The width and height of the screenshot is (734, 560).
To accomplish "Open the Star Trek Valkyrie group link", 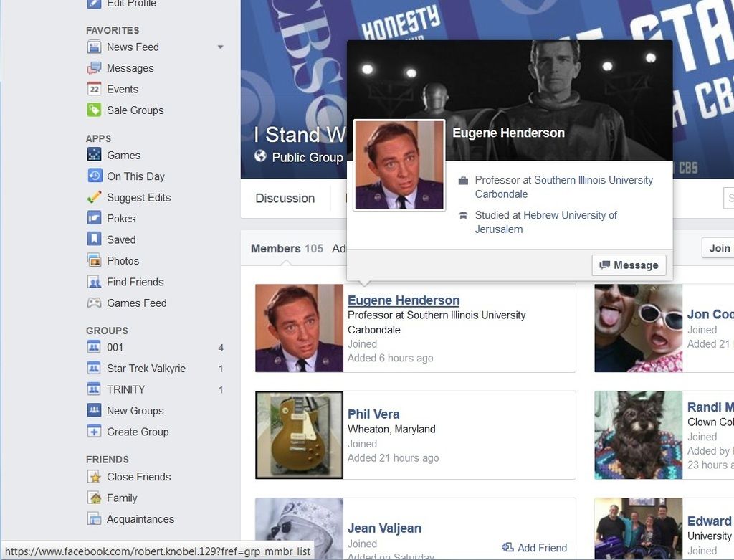I will tap(146, 369).
